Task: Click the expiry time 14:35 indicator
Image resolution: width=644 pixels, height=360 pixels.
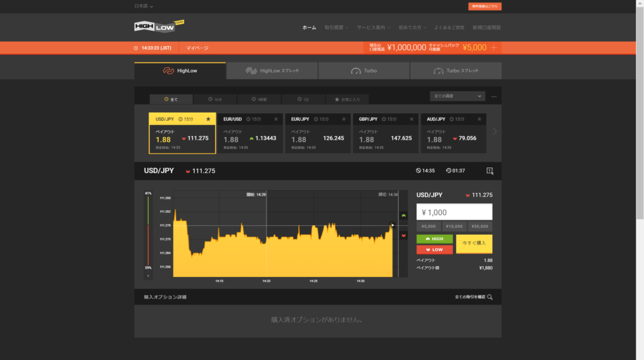Action: click(x=425, y=171)
